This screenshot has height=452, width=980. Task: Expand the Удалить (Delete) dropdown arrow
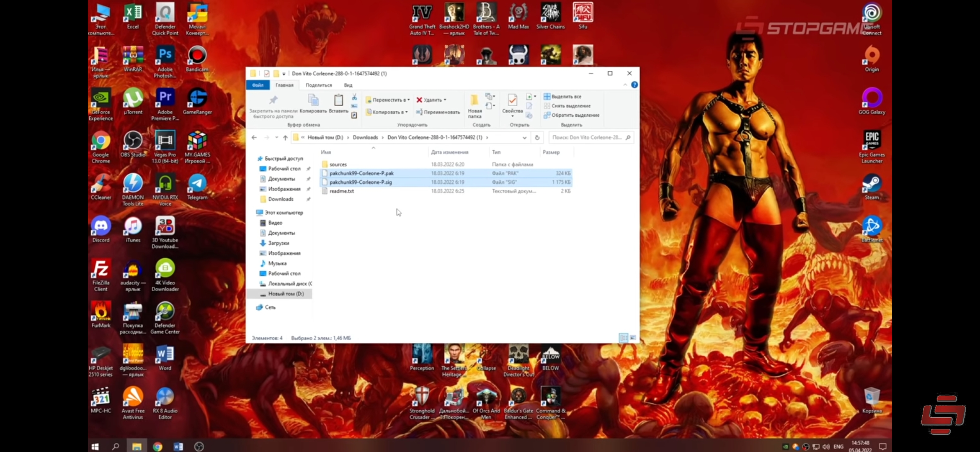click(445, 100)
